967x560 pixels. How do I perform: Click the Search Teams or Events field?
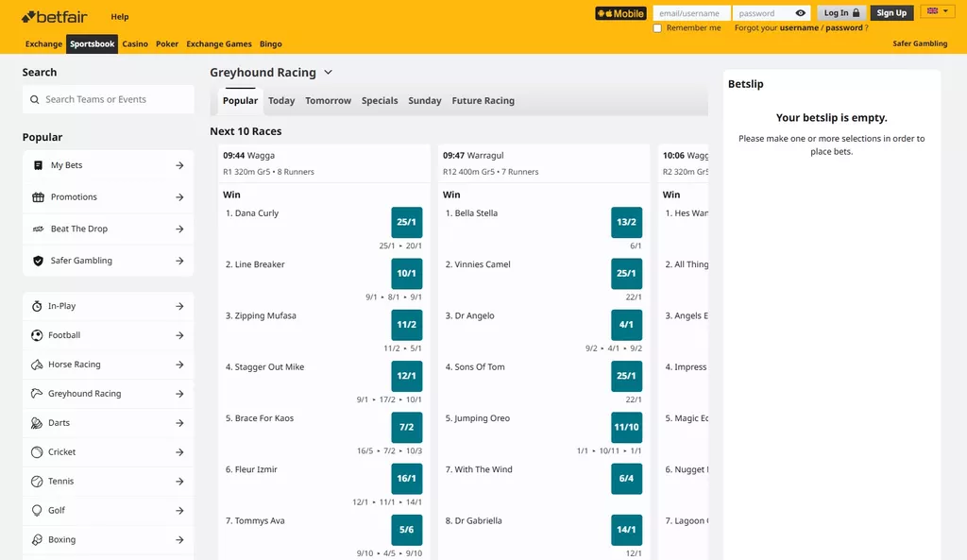tap(109, 99)
